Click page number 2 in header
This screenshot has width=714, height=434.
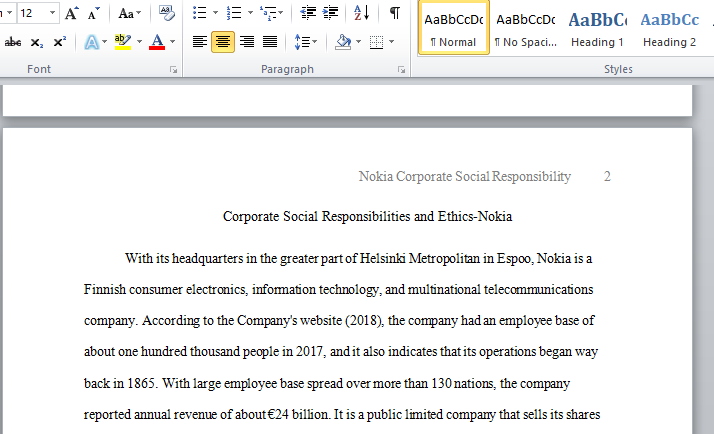coord(607,177)
